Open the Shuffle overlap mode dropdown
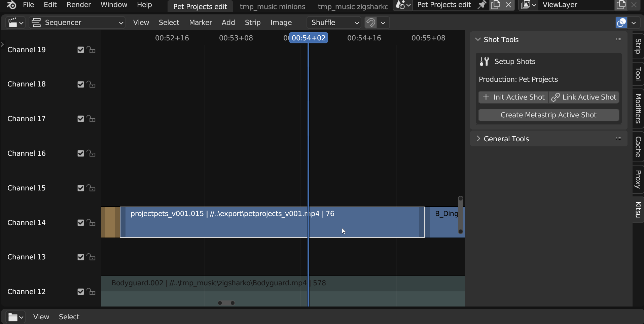The image size is (644, 324). [x=334, y=23]
